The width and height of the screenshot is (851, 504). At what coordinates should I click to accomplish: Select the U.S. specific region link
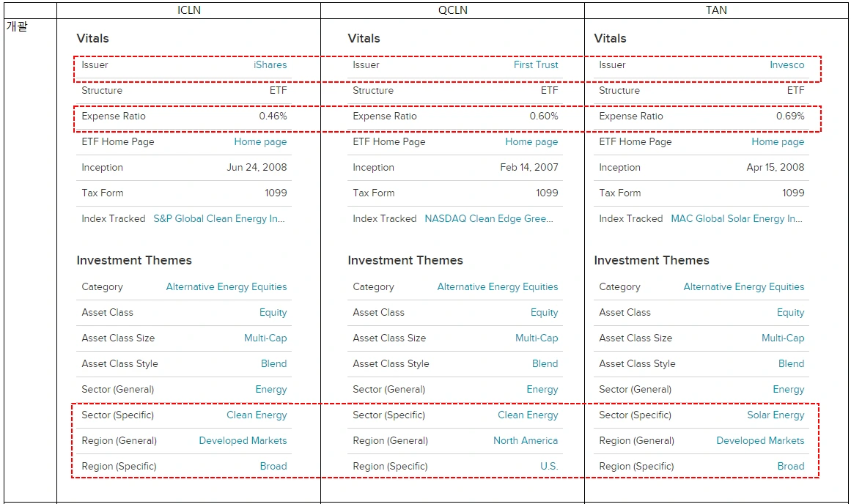549,466
